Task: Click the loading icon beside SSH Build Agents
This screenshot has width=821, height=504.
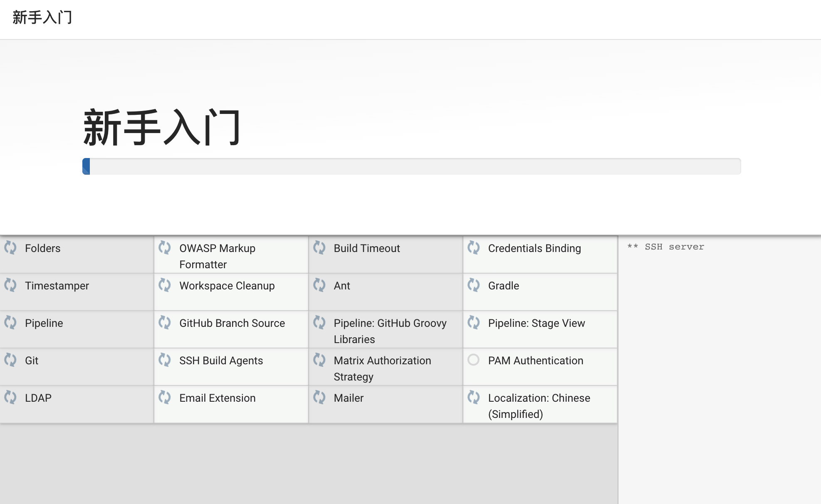Action: tap(165, 360)
